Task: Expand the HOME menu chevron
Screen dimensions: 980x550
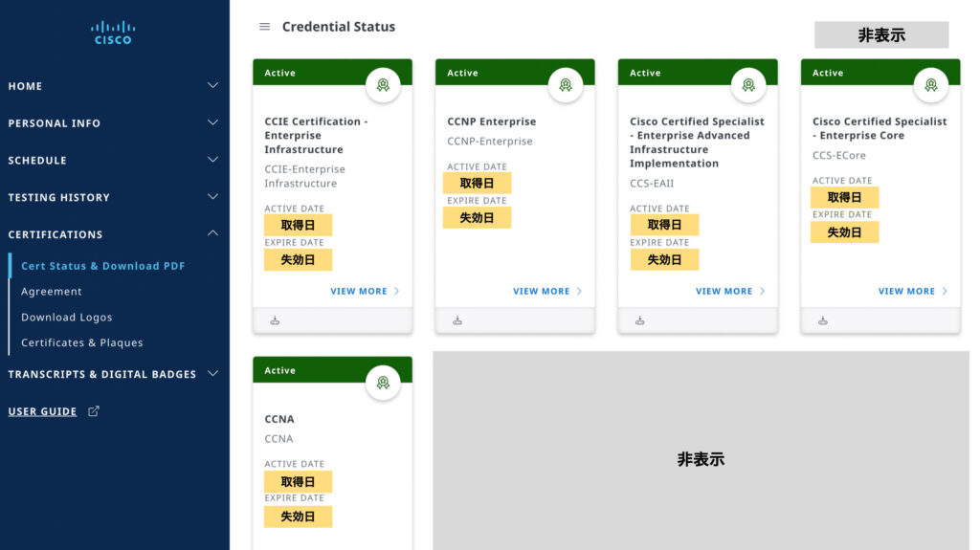Action: point(213,85)
